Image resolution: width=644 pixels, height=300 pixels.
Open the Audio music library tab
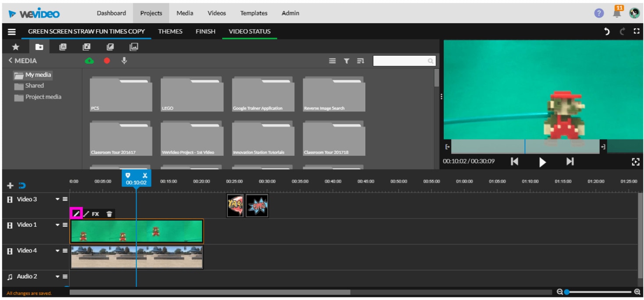87,47
